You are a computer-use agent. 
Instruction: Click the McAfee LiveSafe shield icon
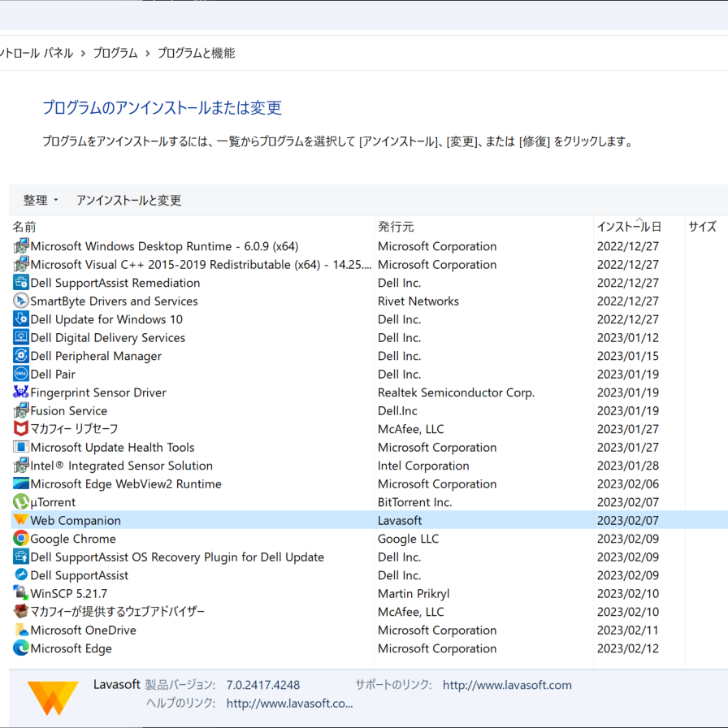pos(21,428)
